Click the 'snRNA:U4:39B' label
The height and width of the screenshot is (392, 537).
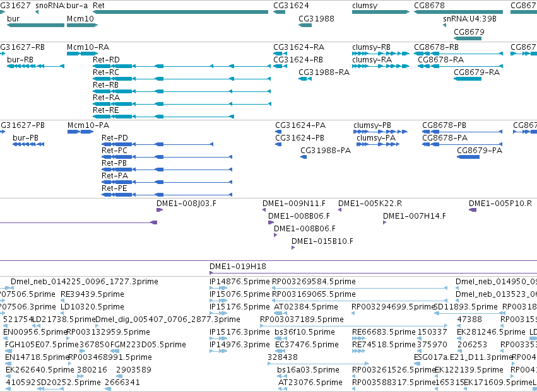click(x=469, y=18)
